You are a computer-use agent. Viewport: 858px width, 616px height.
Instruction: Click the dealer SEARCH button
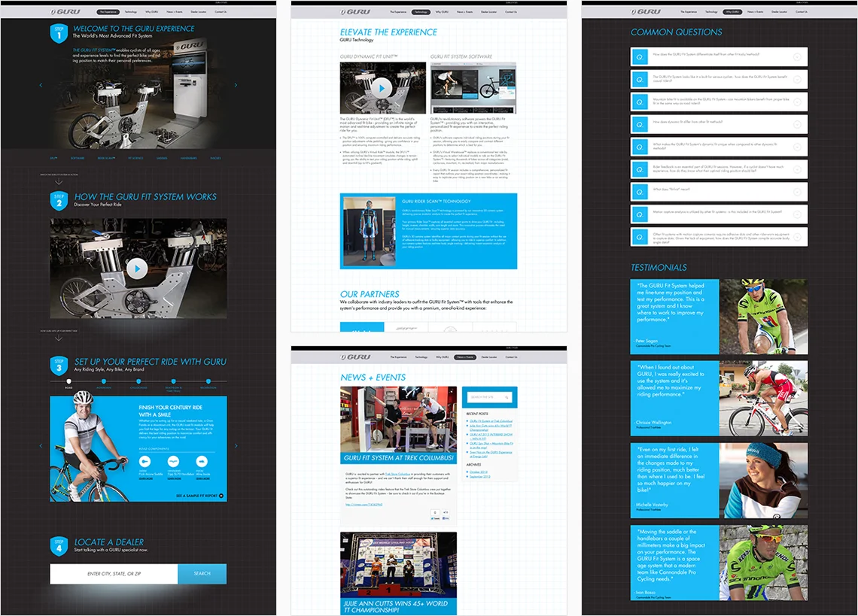click(202, 573)
